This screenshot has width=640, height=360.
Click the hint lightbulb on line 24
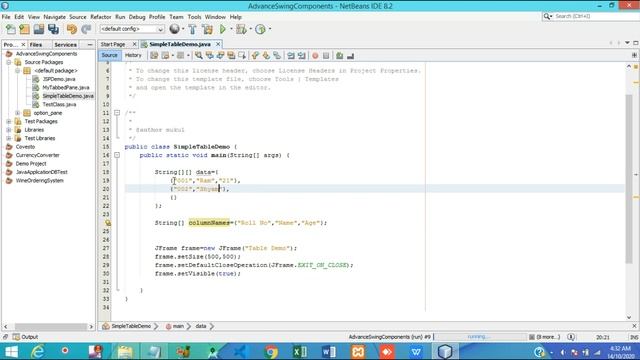tap(108, 223)
